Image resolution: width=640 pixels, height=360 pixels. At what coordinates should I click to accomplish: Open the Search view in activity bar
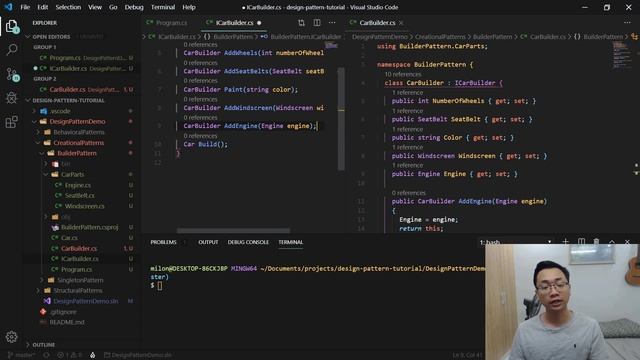tap(12, 50)
